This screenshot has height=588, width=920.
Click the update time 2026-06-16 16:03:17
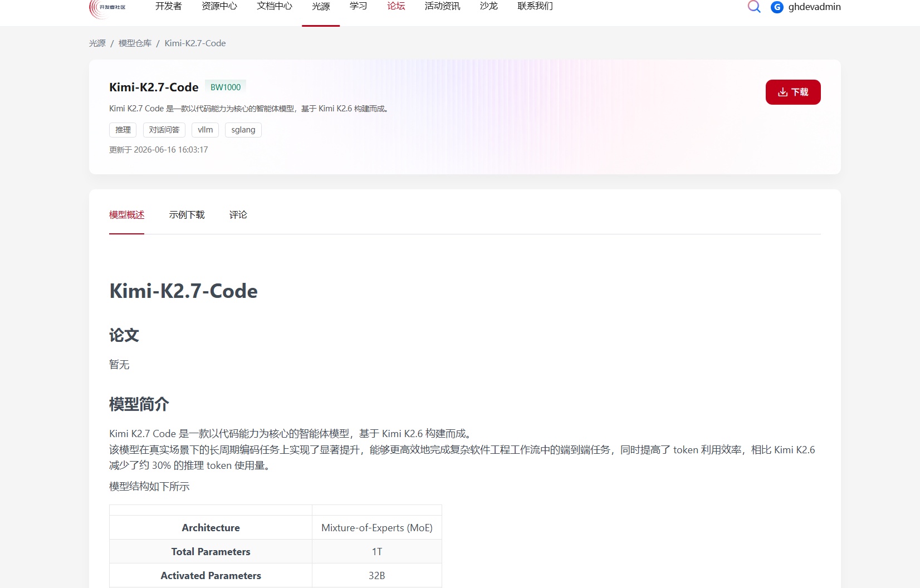tap(171, 150)
